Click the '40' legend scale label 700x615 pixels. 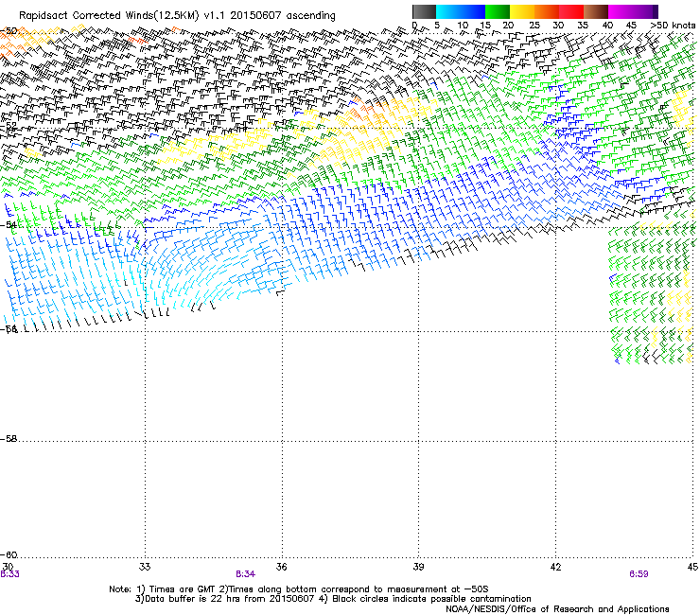click(x=607, y=26)
